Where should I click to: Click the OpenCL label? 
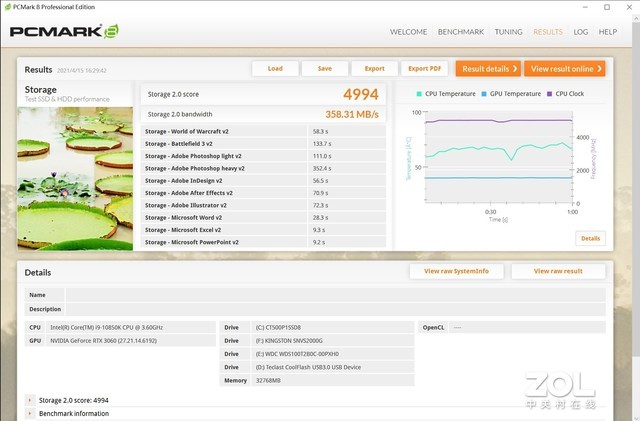click(x=433, y=327)
